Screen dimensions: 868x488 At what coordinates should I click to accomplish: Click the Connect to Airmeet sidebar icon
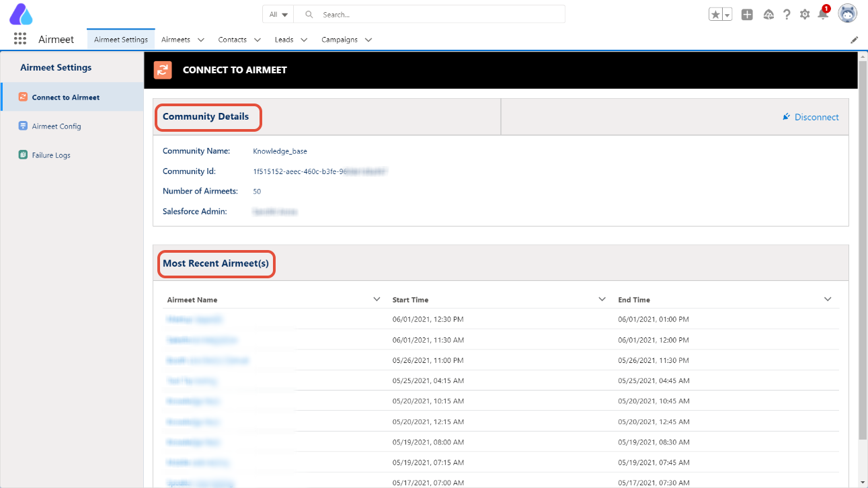23,97
